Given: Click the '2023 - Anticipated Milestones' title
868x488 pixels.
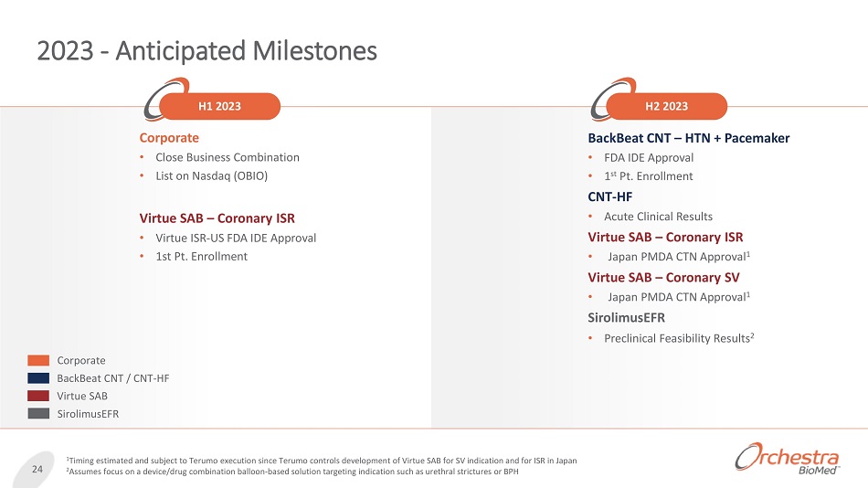Looking at the screenshot, I should [x=206, y=51].
